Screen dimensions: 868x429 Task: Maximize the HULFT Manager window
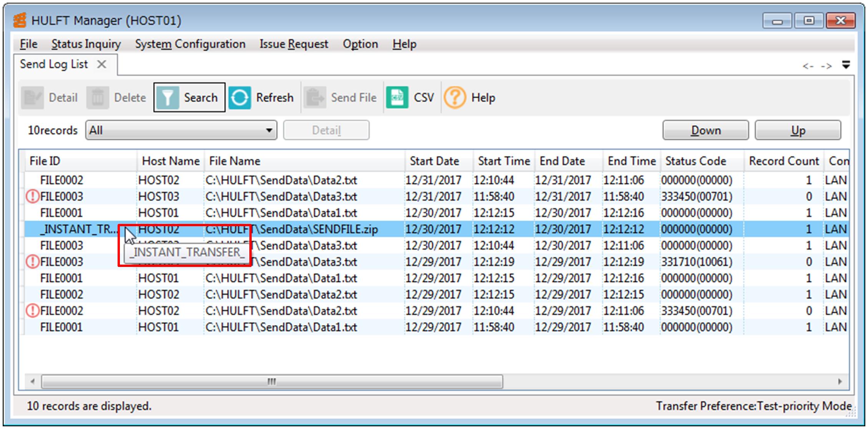pyautogui.click(x=809, y=21)
